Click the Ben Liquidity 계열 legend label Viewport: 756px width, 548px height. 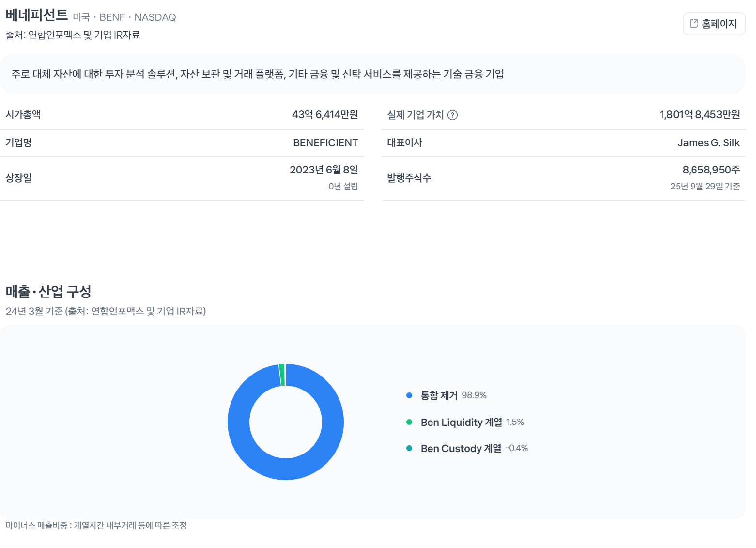click(x=462, y=422)
